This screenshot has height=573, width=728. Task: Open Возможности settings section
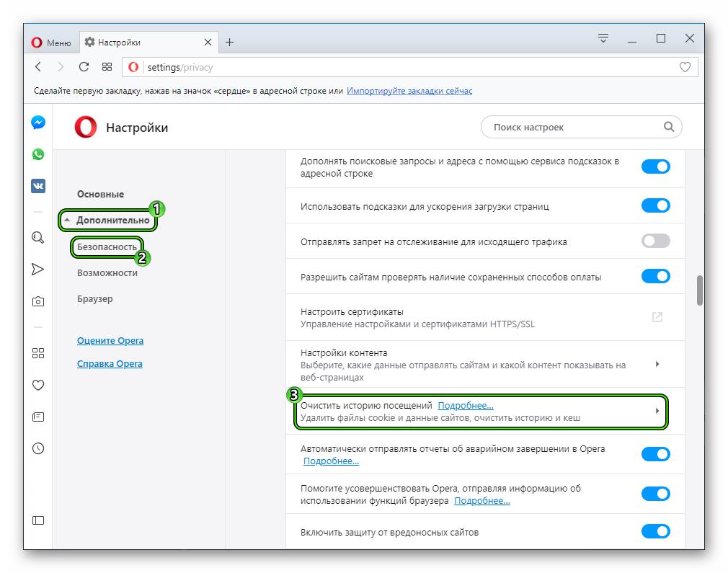(x=107, y=273)
